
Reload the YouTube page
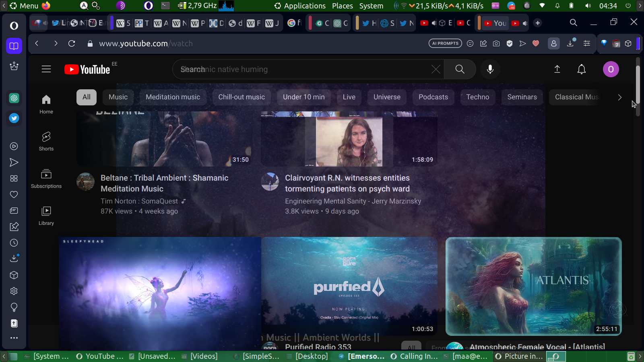click(72, 43)
